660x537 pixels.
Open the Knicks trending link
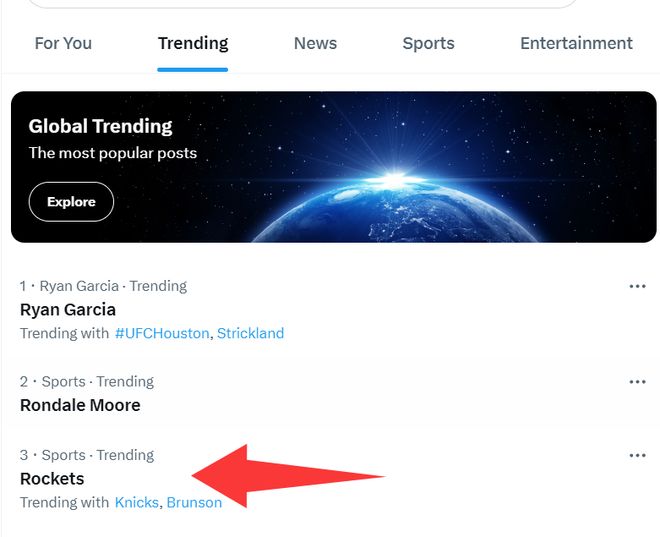click(136, 502)
